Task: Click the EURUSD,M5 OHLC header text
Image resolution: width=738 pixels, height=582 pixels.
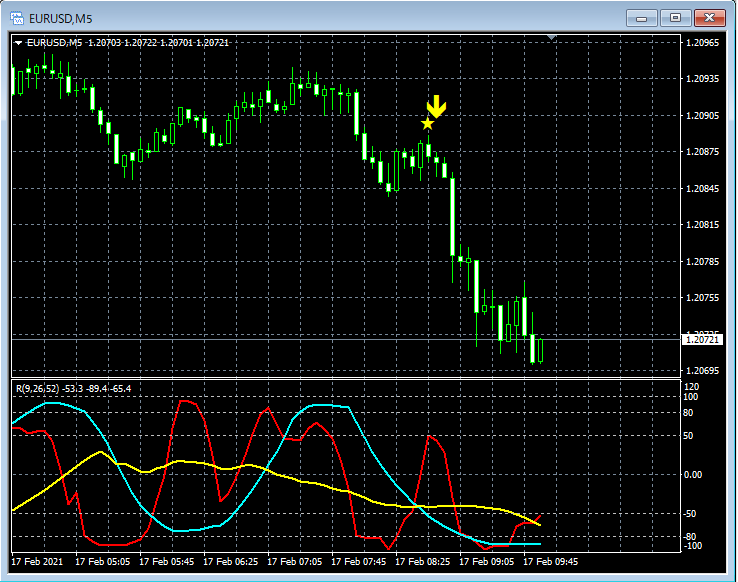Action: 128,43
